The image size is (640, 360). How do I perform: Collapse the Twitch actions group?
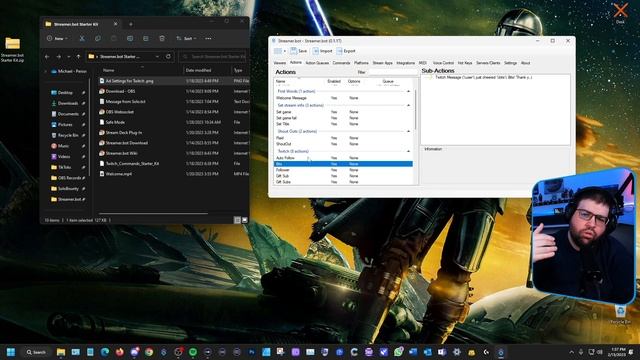[408, 151]
